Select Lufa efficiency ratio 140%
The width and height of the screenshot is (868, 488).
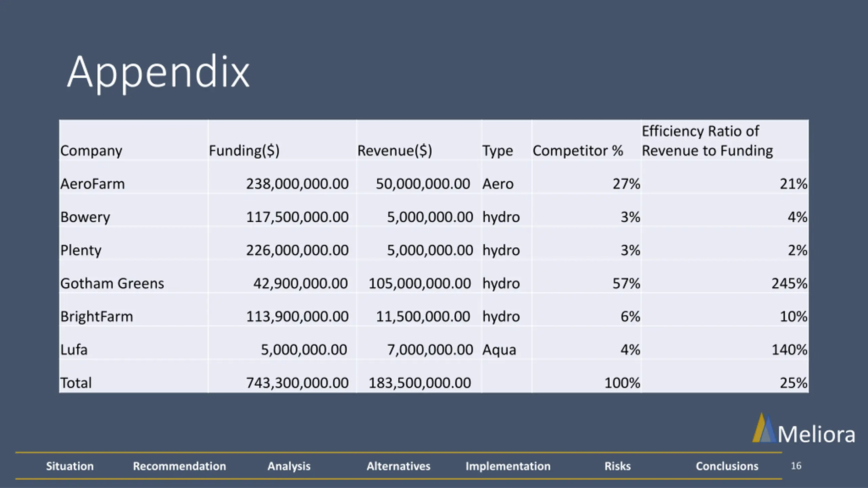tap(789, 350)
